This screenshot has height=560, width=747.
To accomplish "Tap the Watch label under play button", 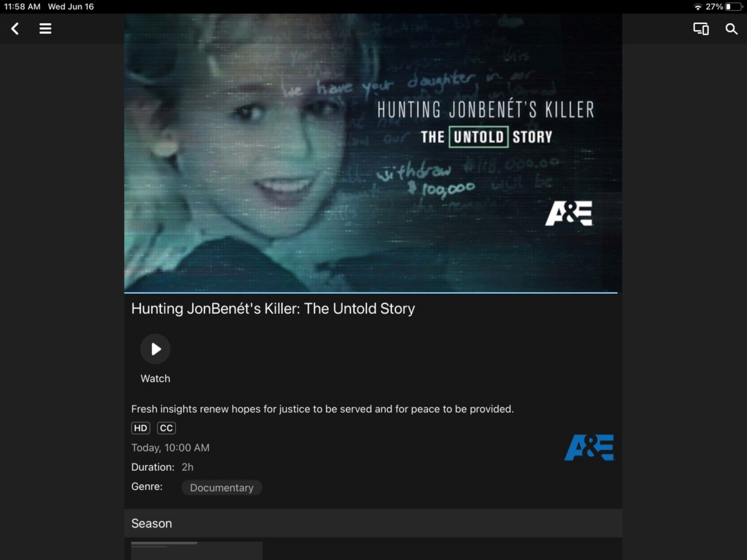I will point(155,378).
